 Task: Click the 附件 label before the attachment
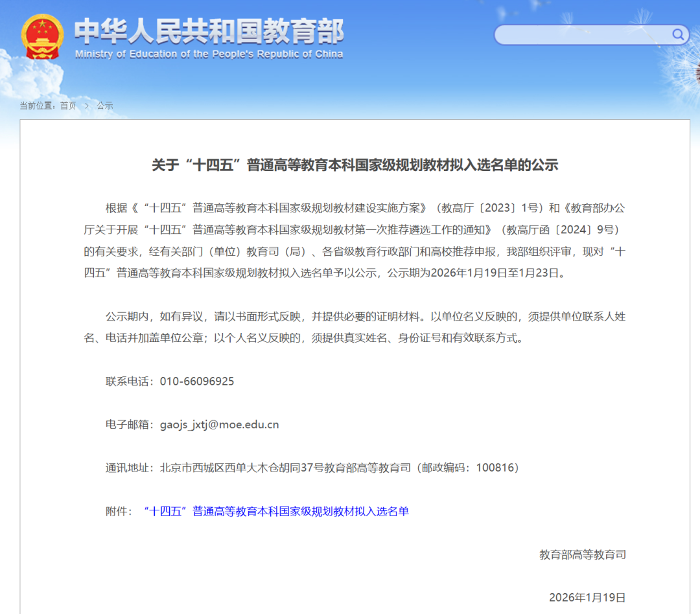(x=119, y=511)
